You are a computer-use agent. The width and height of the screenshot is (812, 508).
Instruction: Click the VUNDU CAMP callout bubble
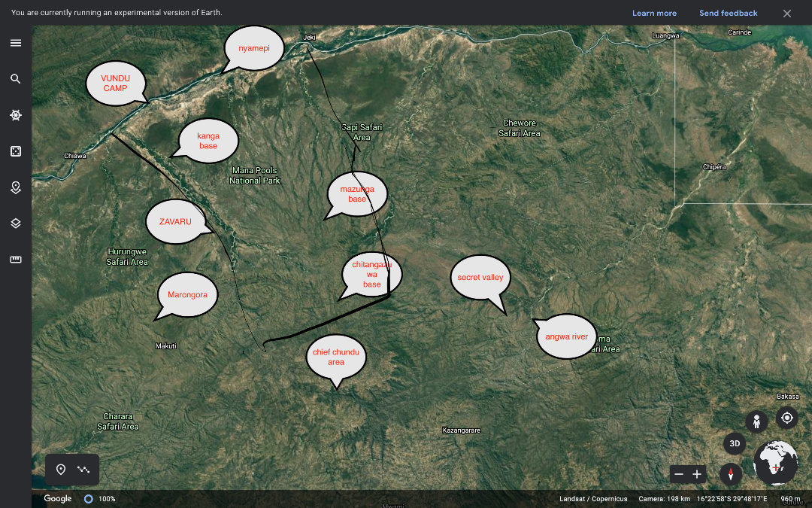pos(116,83)
